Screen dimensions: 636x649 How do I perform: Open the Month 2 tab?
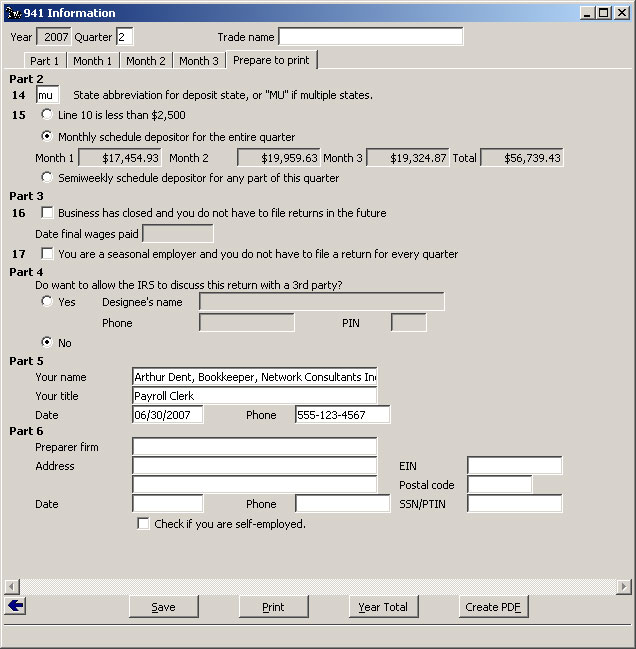tap(146, 61)
